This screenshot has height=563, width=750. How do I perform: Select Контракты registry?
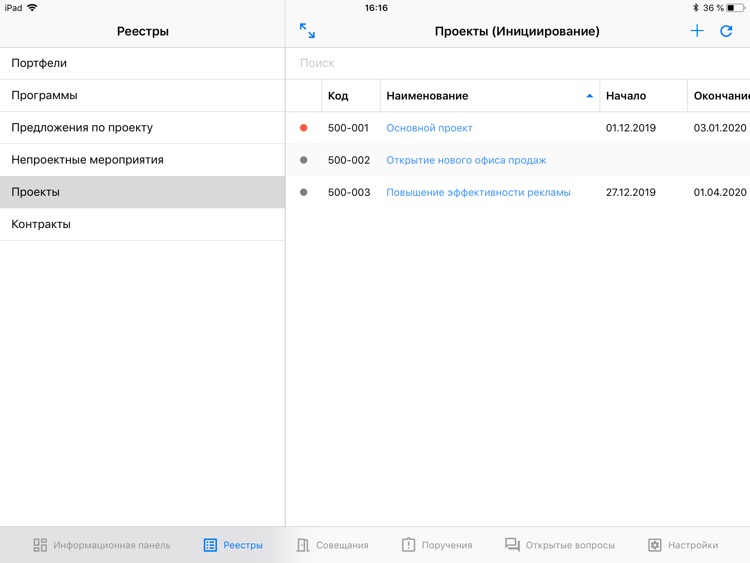click(143, 224)
